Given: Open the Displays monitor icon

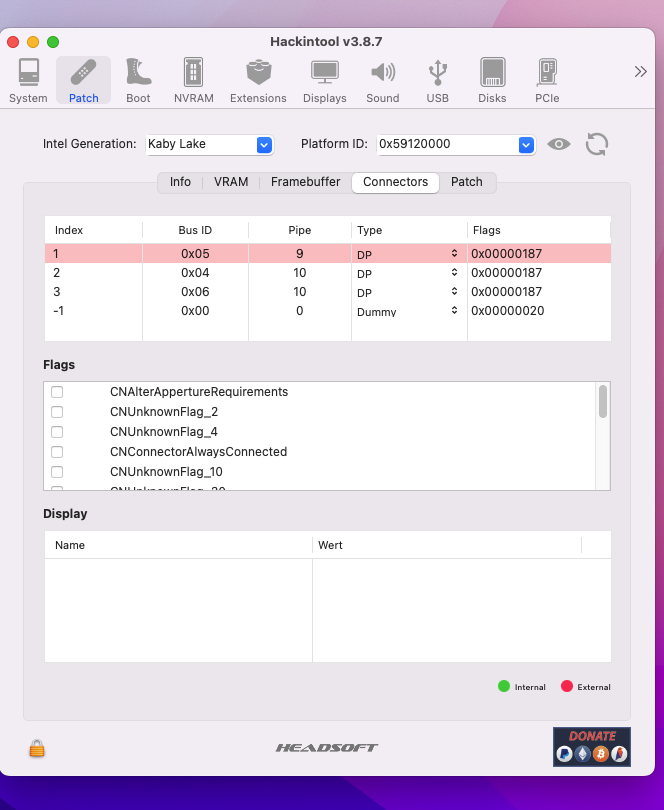Looking at the screenshot, I should click(x=325, y=72).
